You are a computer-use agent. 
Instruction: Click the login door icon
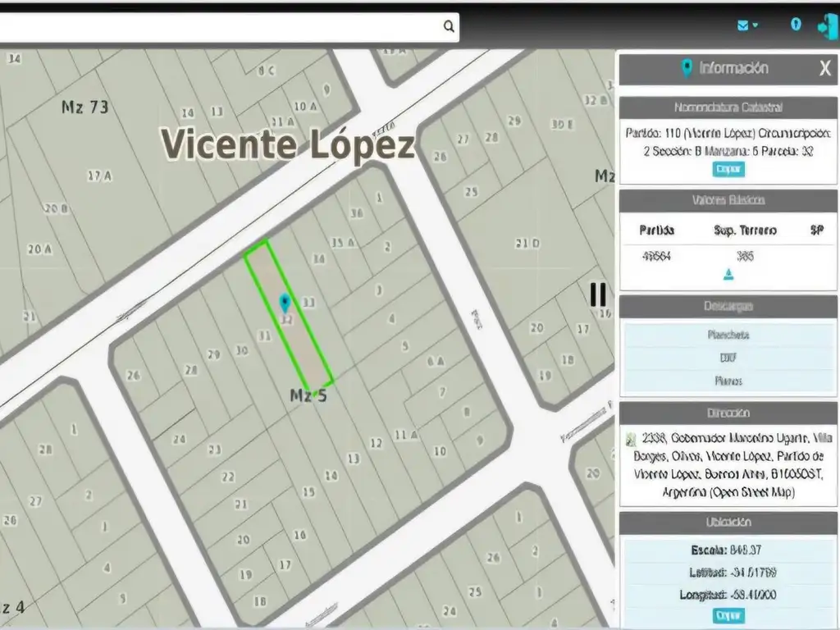coord(825,25)
